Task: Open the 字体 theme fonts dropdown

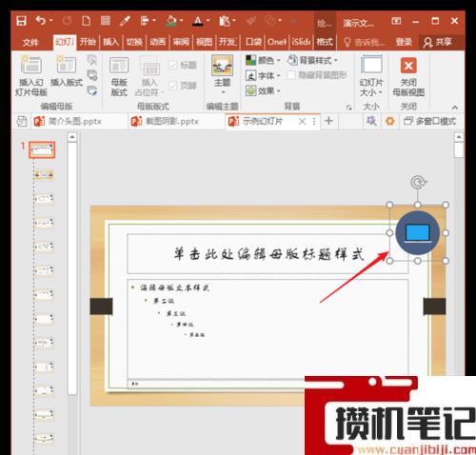Action: click(x=263, y=75)
